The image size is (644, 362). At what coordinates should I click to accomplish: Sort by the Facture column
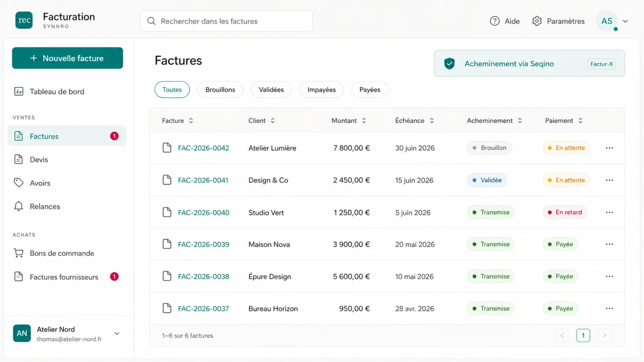pos(178,121)
